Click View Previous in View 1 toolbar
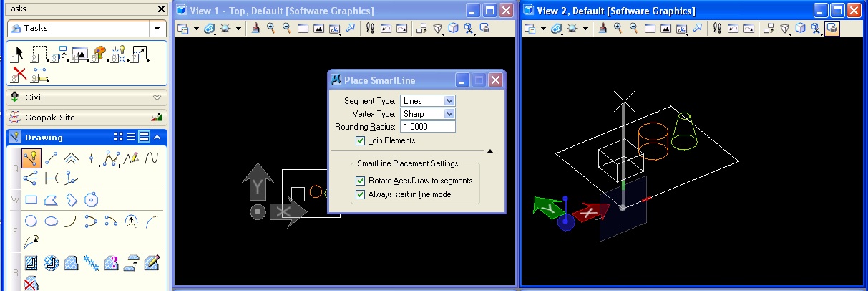The height and width of the screenshot is (291, 868). (x=386, y=29)
